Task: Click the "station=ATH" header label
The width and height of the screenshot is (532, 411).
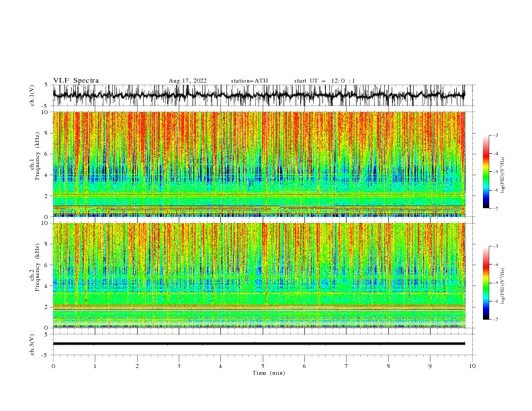Action: coord(249,81)
